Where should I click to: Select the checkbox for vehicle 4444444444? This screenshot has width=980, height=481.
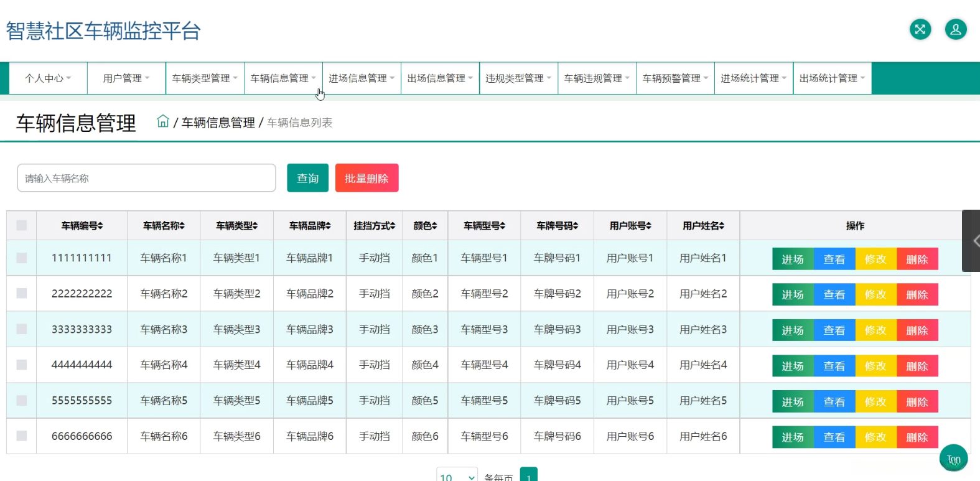tap(22, 365)
